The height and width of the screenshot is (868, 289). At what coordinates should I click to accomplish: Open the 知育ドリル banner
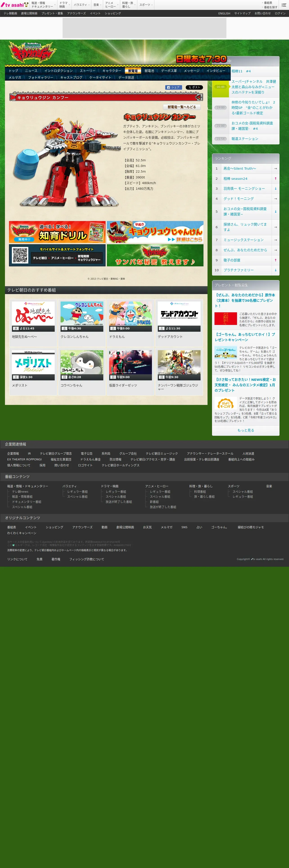click(x=57, y=232)
